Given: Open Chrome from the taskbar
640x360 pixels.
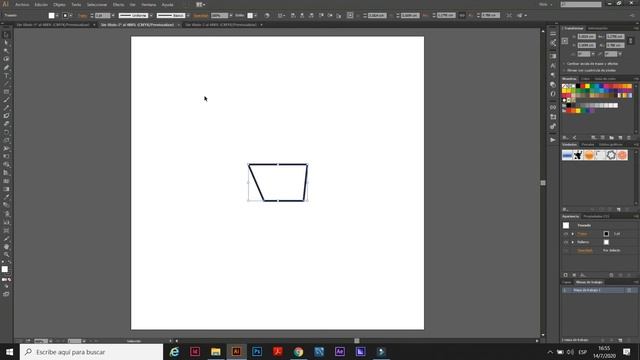Looking at the screenshot, I should [x=298, y=351].
